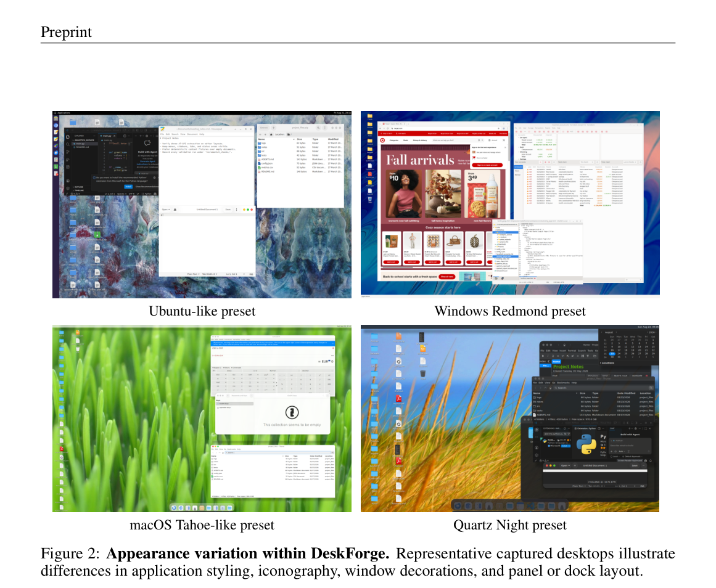
Task: Select Home tab in Quartz Night notes app
Action: (557, 362)
